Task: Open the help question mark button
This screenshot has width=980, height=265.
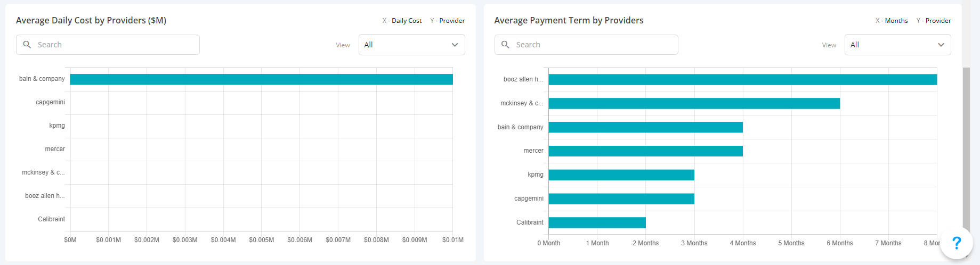Action: click(x=957, y=243)
